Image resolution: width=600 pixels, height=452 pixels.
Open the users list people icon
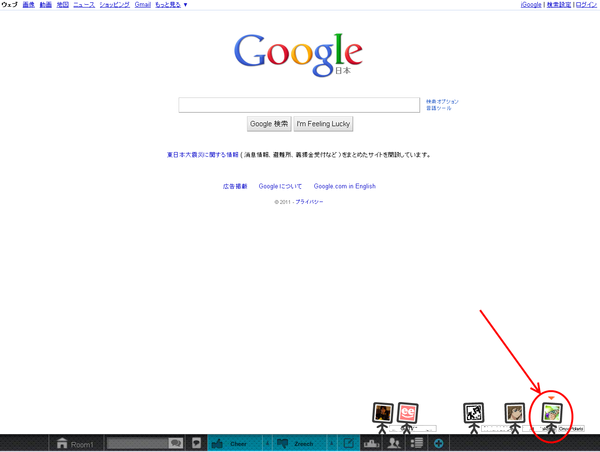tap(394, 443)
